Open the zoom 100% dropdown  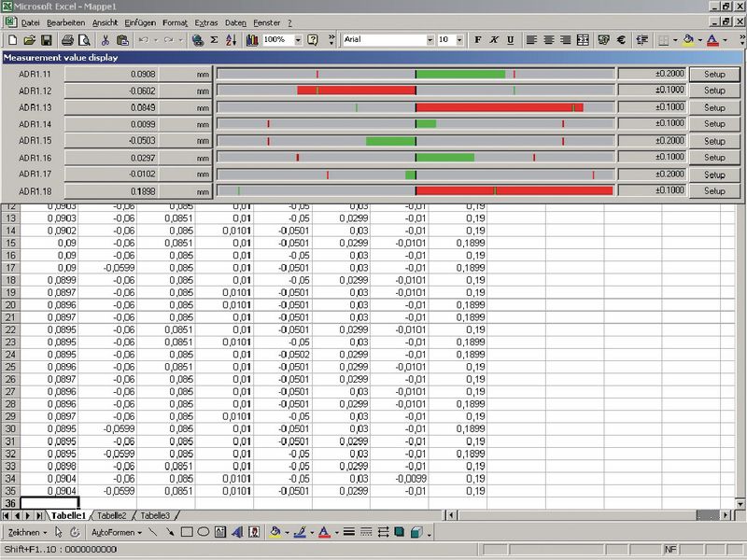pos(298,40)
